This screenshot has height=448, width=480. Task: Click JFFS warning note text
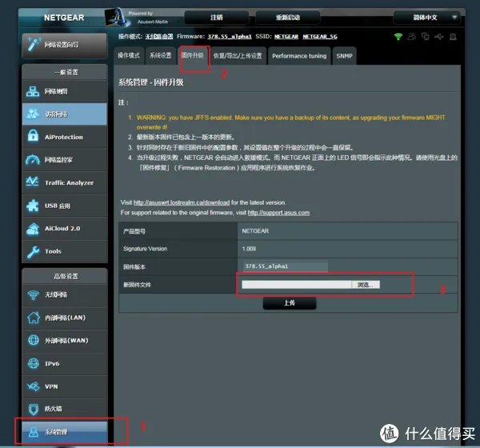pos(290,122)
